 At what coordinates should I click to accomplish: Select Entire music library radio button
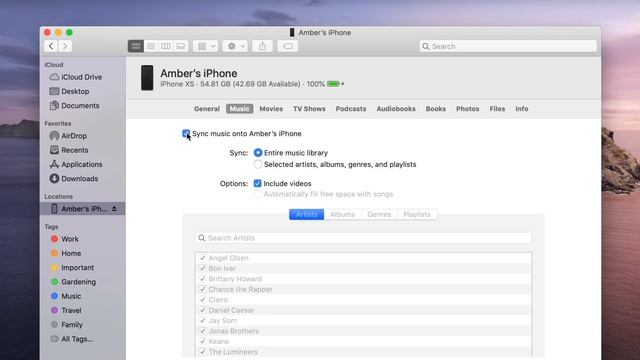click(x=258, y=153)
